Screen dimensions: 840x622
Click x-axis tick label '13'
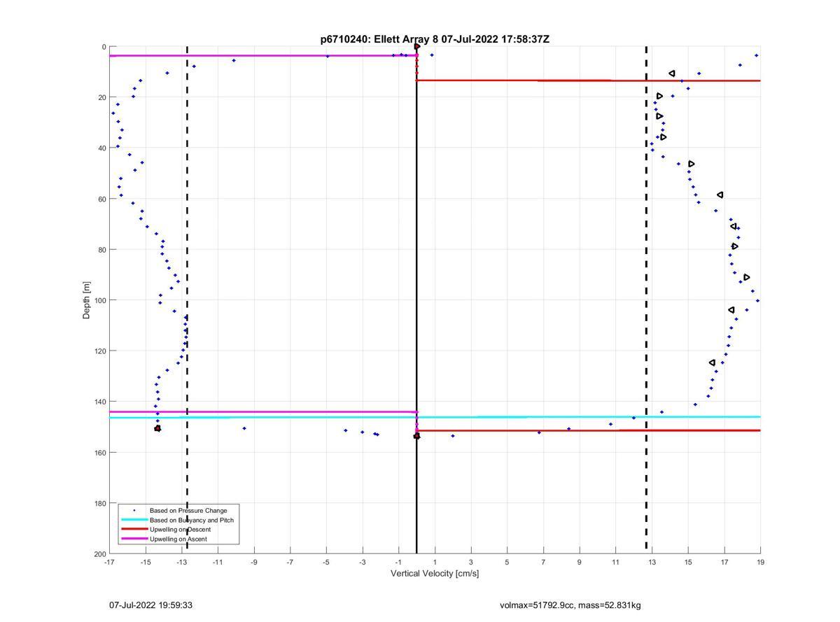tap(652, 563)
